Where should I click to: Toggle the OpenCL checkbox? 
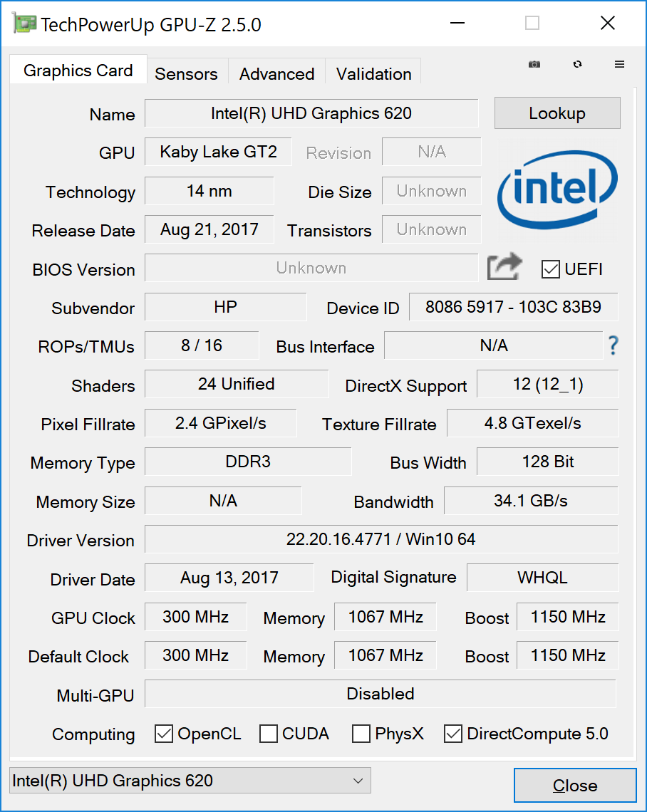coord(164,734)
